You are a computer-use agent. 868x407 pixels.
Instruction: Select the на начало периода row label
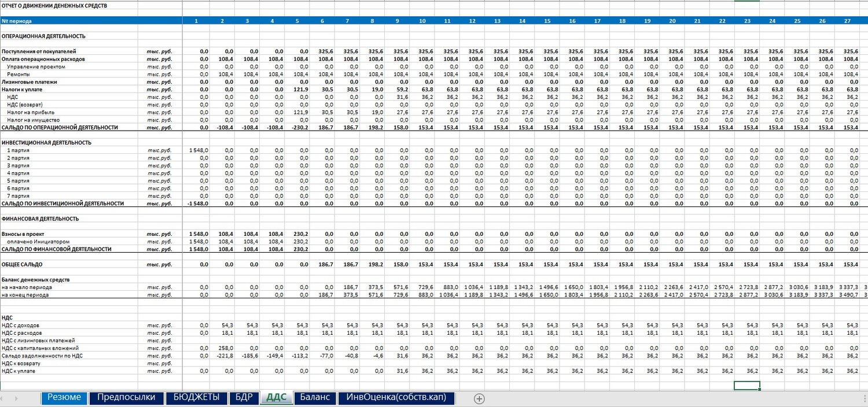(26, 287)
